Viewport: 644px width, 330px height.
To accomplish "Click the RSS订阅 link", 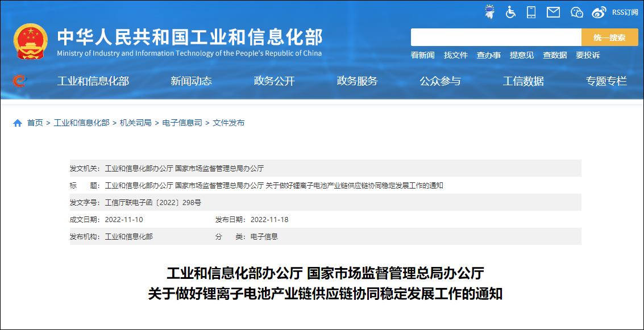I will click(625, 12).
